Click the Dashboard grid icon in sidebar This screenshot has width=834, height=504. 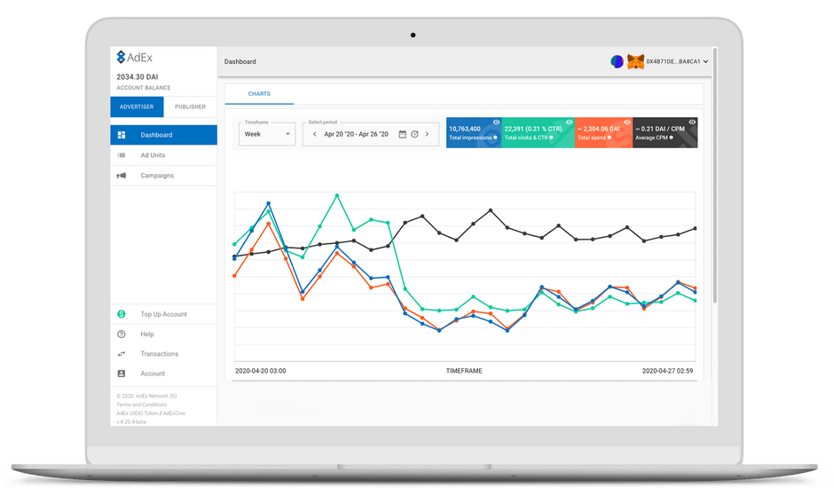click(122, 135)
